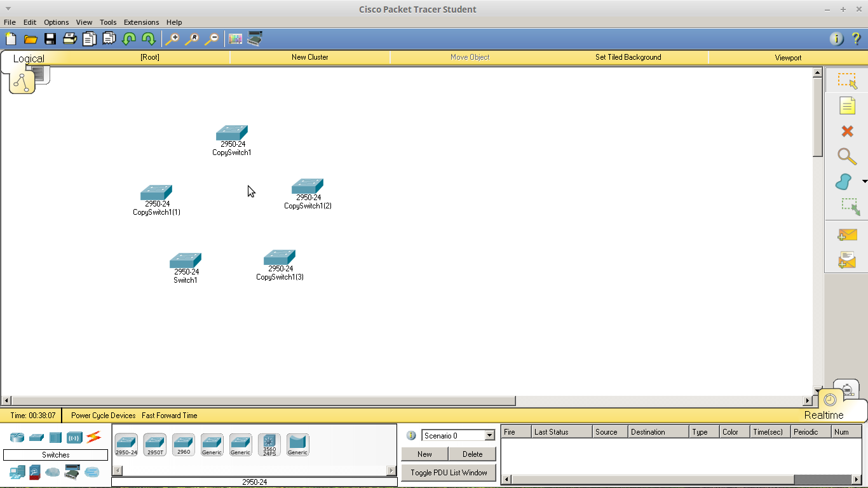868x488 pixels.
Task: Select the Security firewall device category
Action: tap(35, 472)
